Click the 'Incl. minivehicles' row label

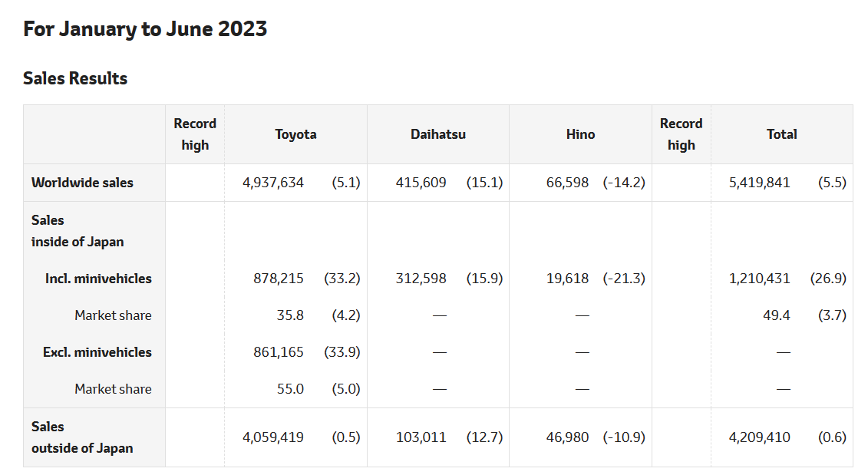[x=98, y=279]
